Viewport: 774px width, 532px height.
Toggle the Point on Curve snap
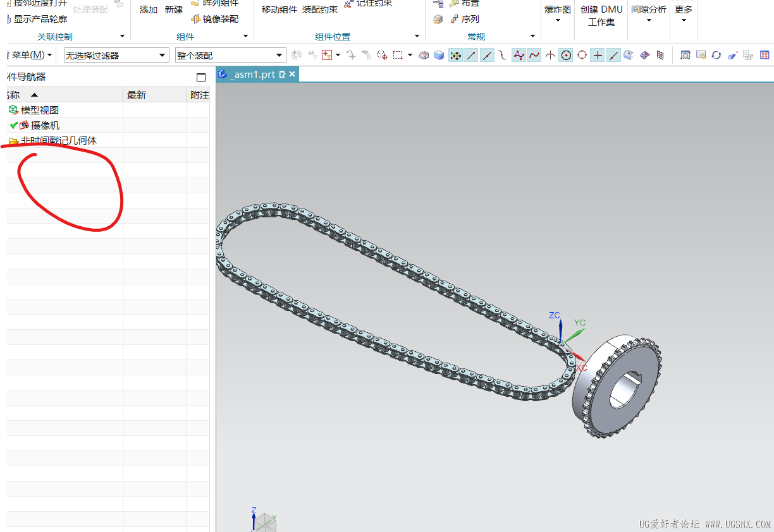[613, 55]
